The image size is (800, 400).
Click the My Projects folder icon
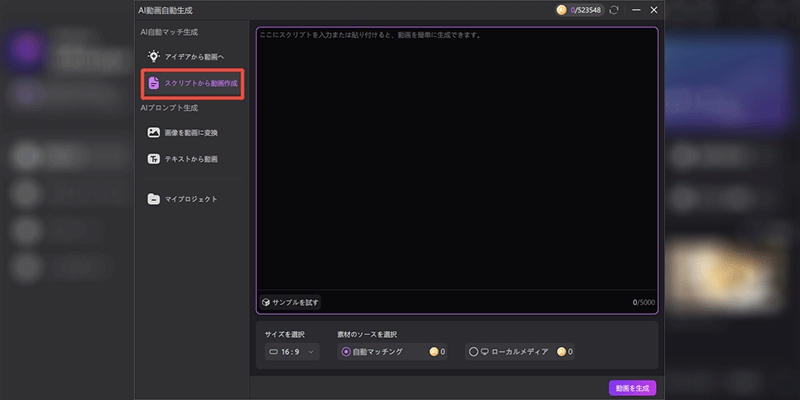click(x=154, y=199)
